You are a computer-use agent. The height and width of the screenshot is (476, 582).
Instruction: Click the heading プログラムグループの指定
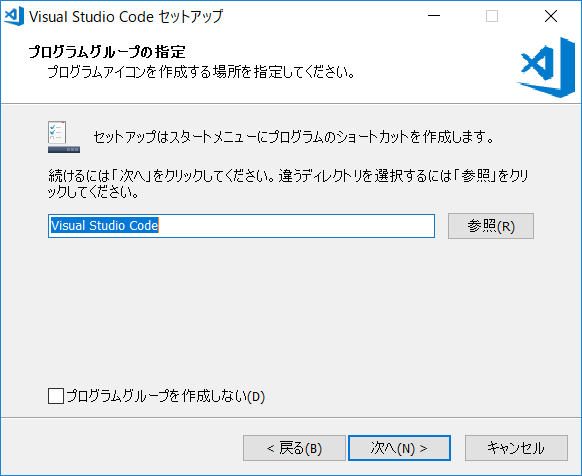pos(107,52)
